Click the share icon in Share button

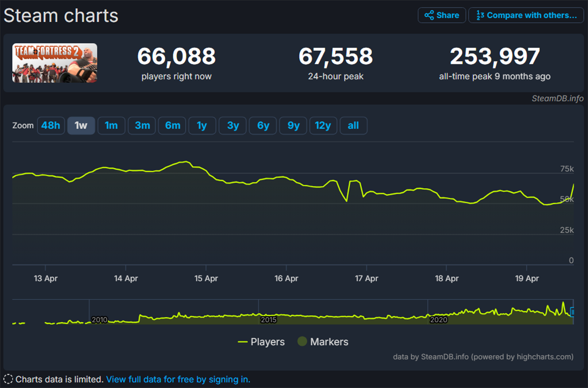pyautogui.click(x=429, y=15)
